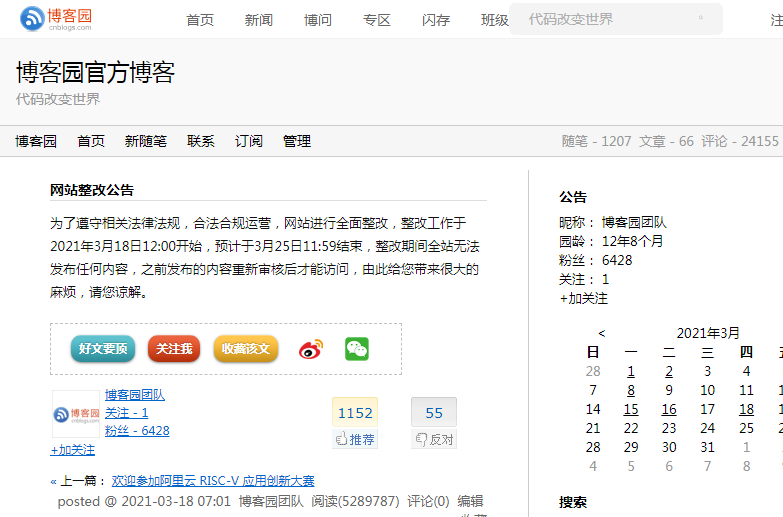The width and height of the screenshot is (783, 517).
Task: Open 博客园团队 link beside avatar
Action: (x=135, y=395)
